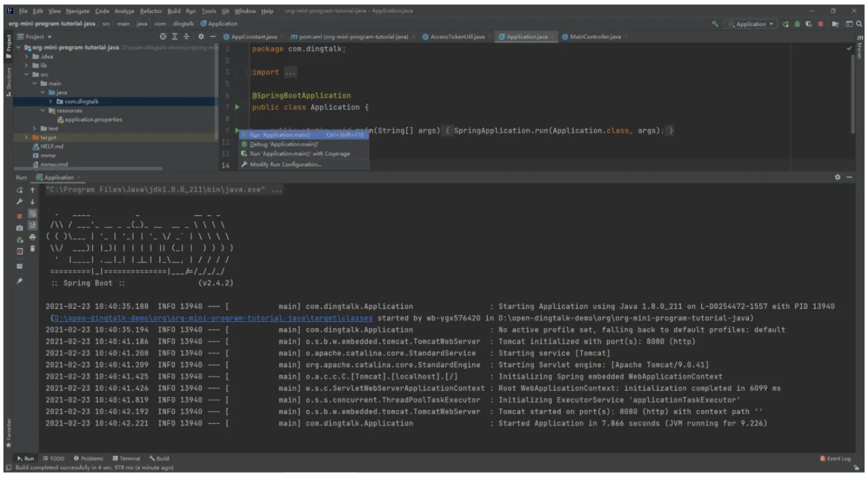Collapse the main folder in tree

click(x=35, y=83)
